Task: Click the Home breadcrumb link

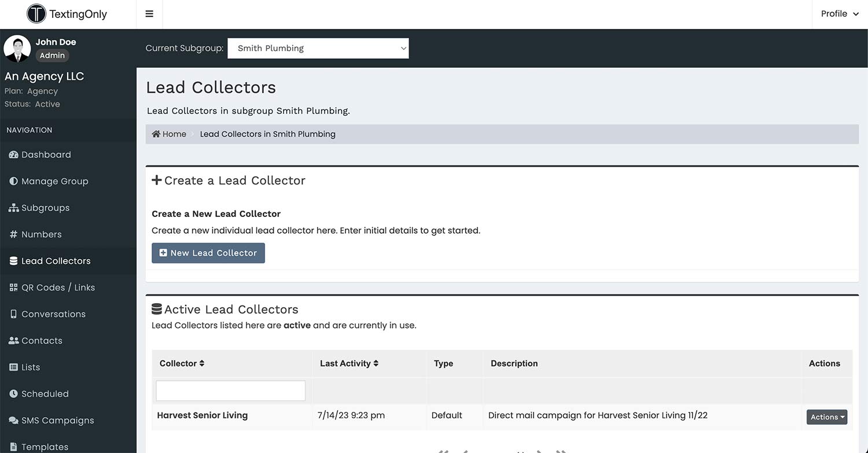Action: [x=168, y=134]
